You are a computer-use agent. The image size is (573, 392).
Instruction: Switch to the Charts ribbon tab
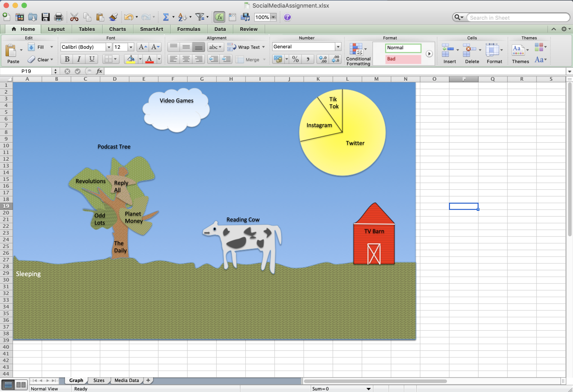(x=117, y=29)
